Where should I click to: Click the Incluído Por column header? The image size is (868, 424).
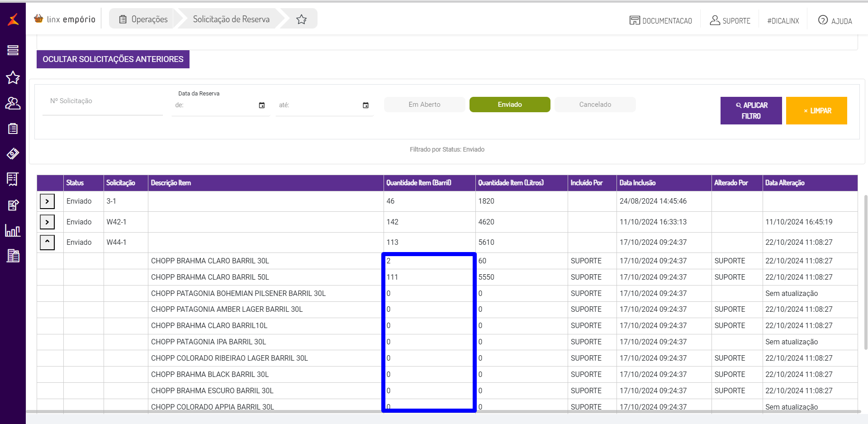click(x=593, y=183)
